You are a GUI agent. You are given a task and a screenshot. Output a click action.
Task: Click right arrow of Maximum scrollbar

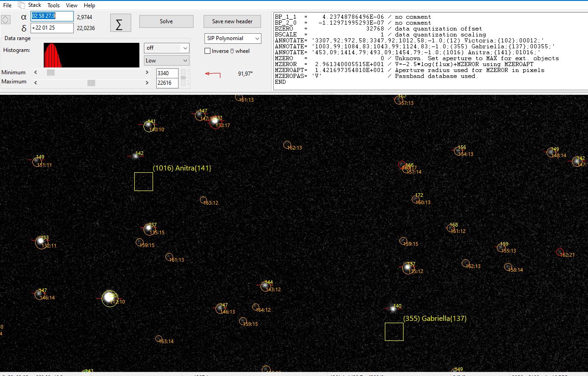(x=147, y=82)
